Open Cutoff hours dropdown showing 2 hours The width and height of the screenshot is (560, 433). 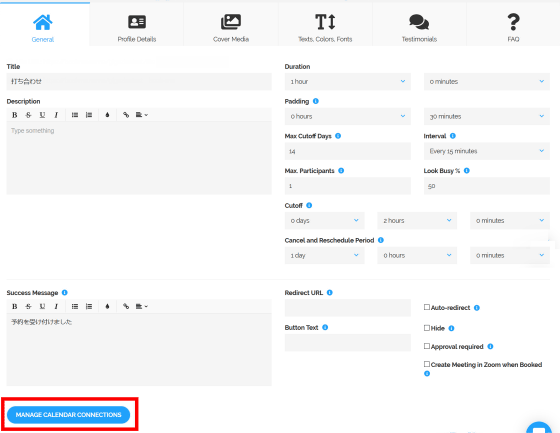(417, 220)
